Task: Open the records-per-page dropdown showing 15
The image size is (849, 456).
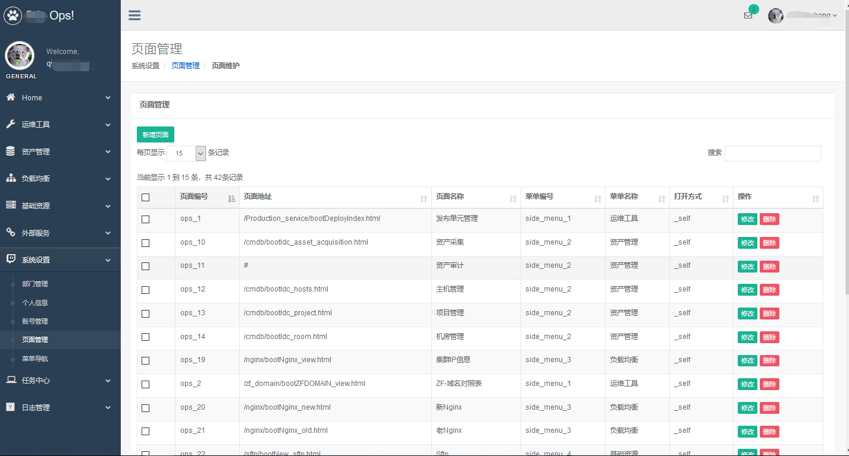Action: pyautogui.click(x=187, y=153)
